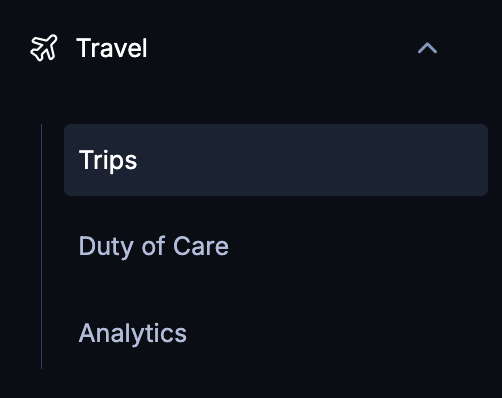Activate the Trips navigation entry
This screenshot has height=398, width=502.
coord(276,160)
